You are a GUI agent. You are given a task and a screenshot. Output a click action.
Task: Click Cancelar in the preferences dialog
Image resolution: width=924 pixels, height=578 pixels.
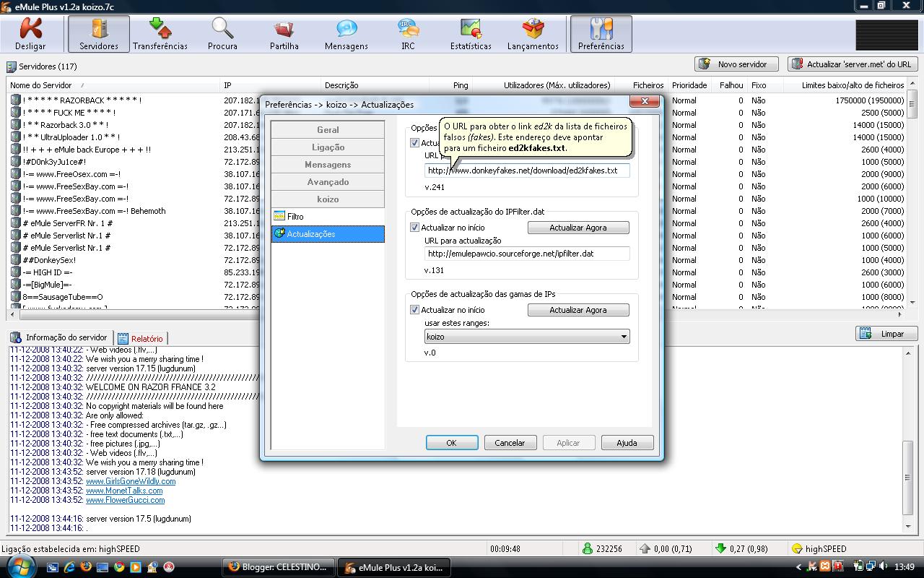(x=510, y=443)
